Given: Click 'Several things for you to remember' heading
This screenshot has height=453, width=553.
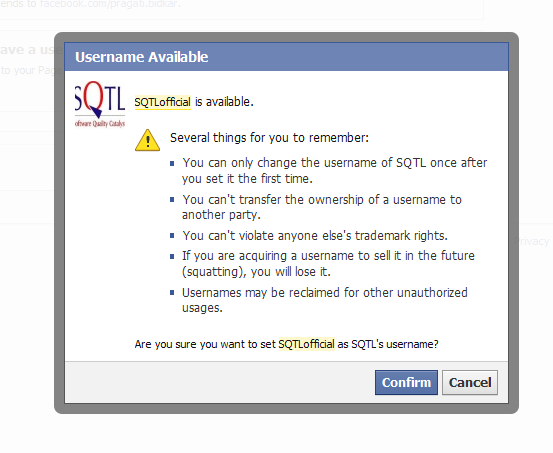Looking at the screenshot, I should [269, 138].
